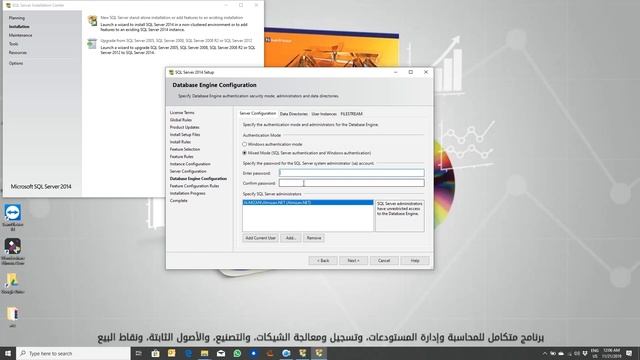Open Help in the setup dialog

coord(415,260)
